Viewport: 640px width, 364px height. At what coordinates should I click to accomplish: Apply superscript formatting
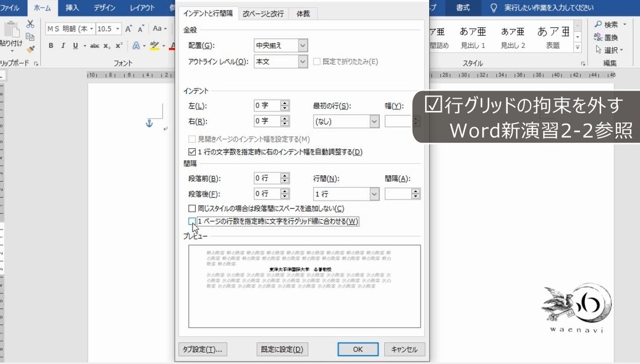(x=118, y=46)
